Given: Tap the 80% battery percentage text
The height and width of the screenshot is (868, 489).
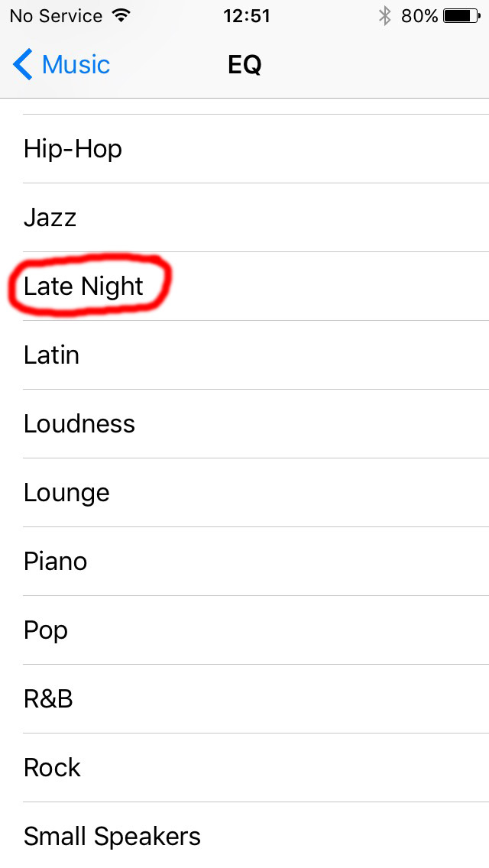Looking at the screenshot, I should tap(419, 16).
